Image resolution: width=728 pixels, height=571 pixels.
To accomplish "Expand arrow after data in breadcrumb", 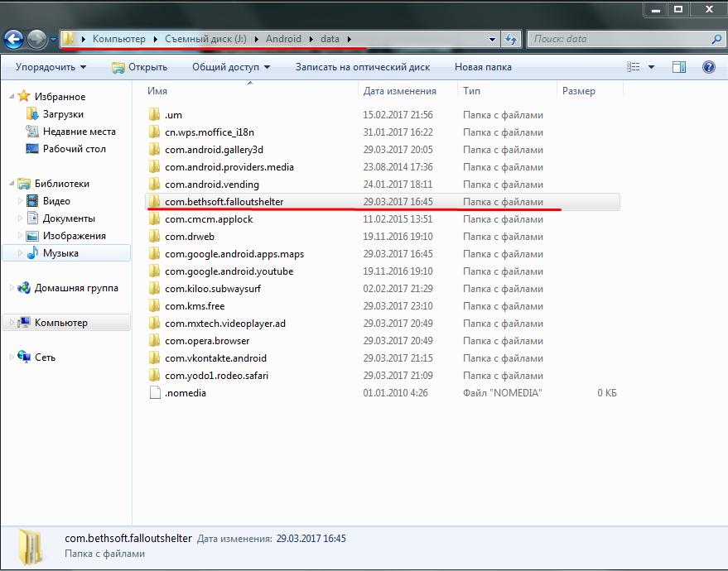I will click(x=350, y=39).
